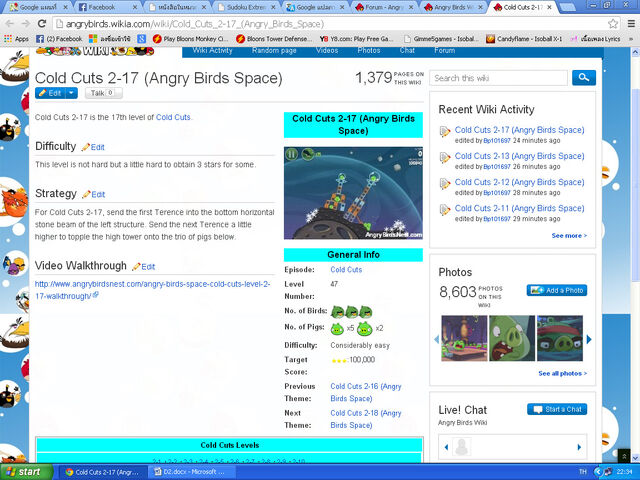
Task: Click the edit icon beside Cold Cuts 2-13 activity
Action: point(444,157)
